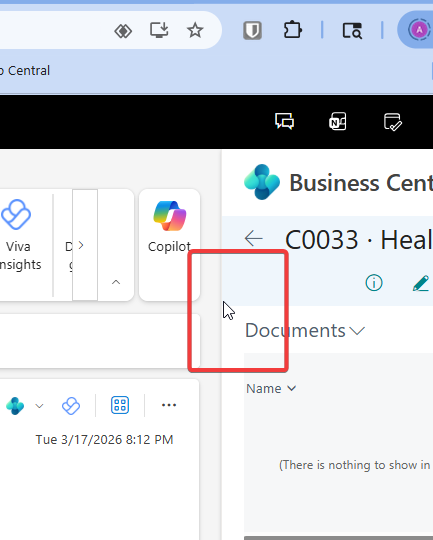Image resolution: width=433 pixels, height=540 pixels.
Task: Open the more actions ellipsis menu
Action: (x=169, y=405)
